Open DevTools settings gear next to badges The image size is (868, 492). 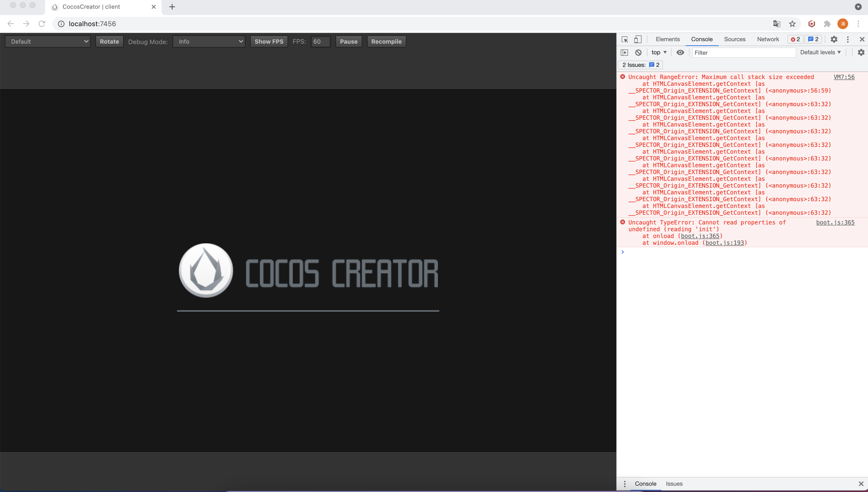point(834,39)
